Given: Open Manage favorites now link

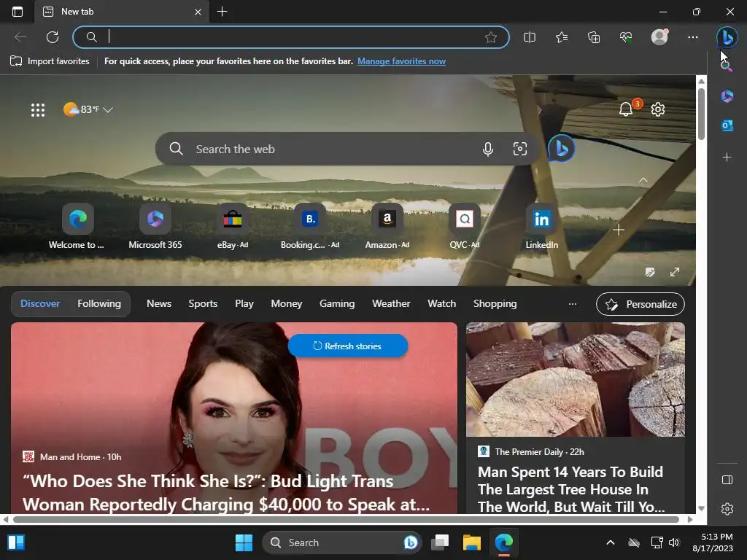Looking at the screenshot, I should point(402,61).
